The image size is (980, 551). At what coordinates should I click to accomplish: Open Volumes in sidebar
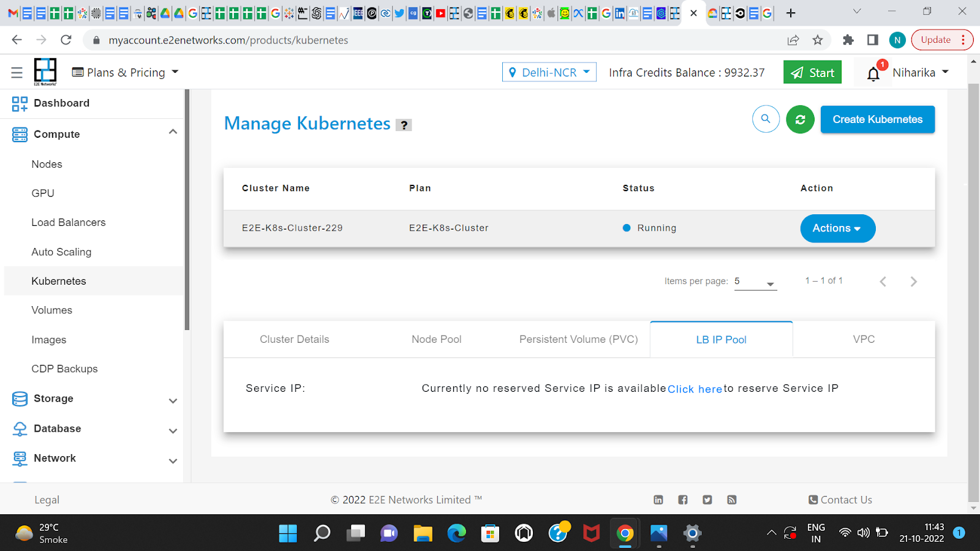tap(52, 310)
